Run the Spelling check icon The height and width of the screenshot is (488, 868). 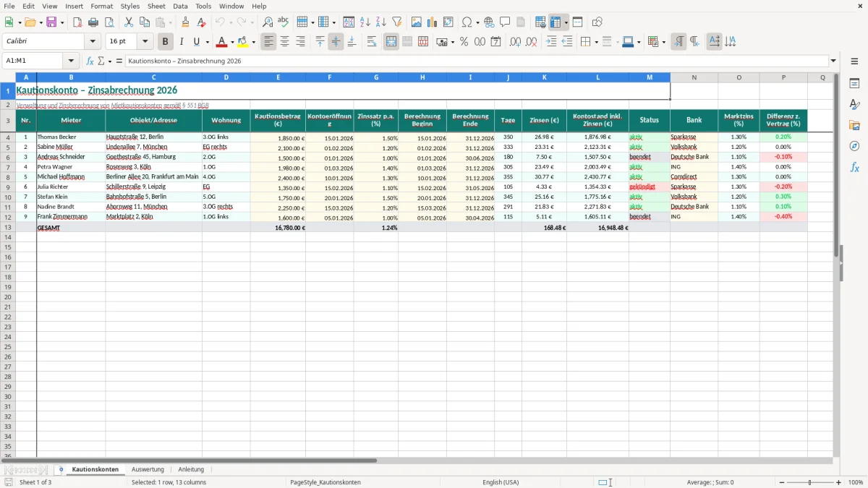tap(284, 22)
